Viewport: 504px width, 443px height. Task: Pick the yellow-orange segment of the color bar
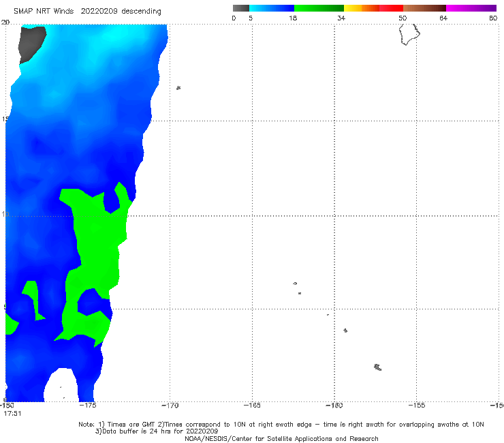tap(362, 8)
